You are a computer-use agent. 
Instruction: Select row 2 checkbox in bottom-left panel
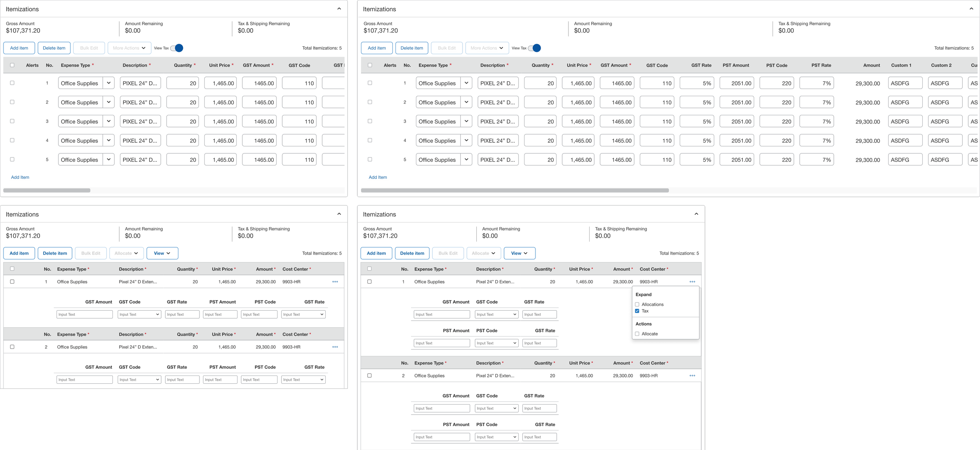point(12,347)
